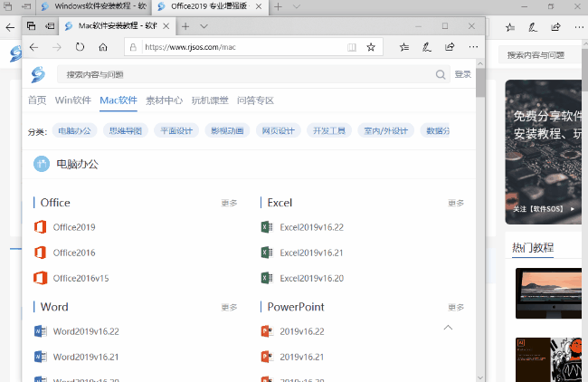Open the 素材中心 navigation tab
588x382 pixels.
coord(165,100)
